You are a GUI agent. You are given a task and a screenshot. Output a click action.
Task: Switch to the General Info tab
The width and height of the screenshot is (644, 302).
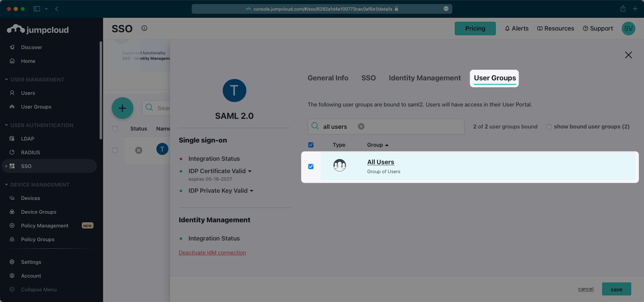tap(328, 78)
